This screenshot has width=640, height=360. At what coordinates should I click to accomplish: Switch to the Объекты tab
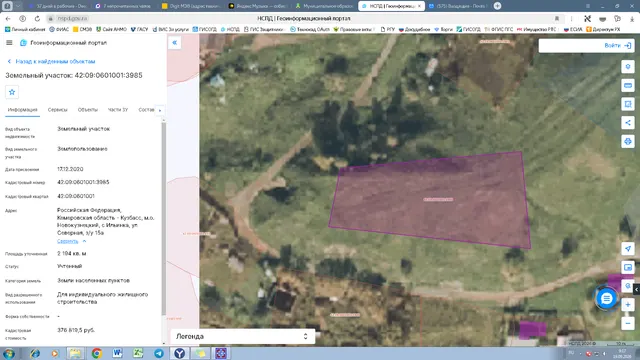88,110
